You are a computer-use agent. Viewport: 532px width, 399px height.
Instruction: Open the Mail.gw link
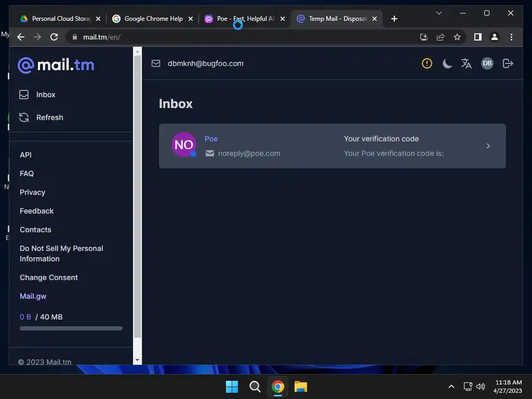click(x=33, y=296)
